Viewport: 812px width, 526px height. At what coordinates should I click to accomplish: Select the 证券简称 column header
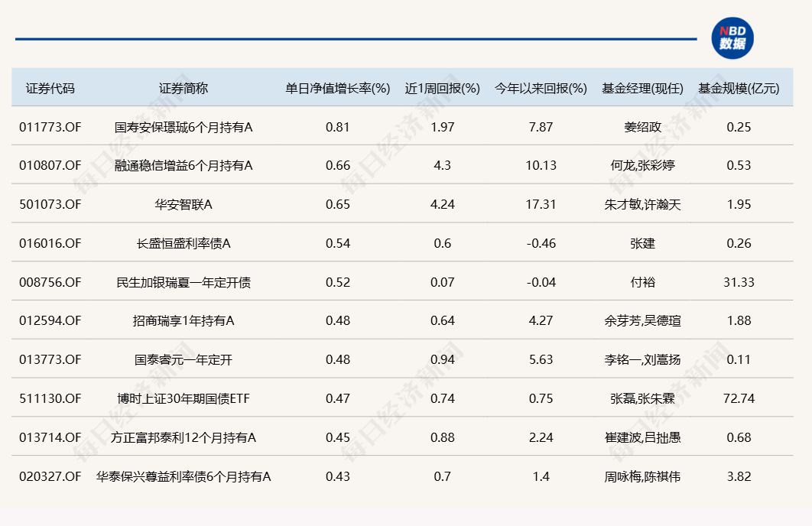pos(184,89)
